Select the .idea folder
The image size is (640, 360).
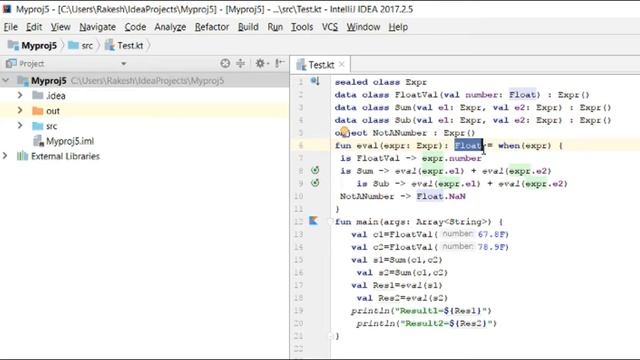(49, 96)
